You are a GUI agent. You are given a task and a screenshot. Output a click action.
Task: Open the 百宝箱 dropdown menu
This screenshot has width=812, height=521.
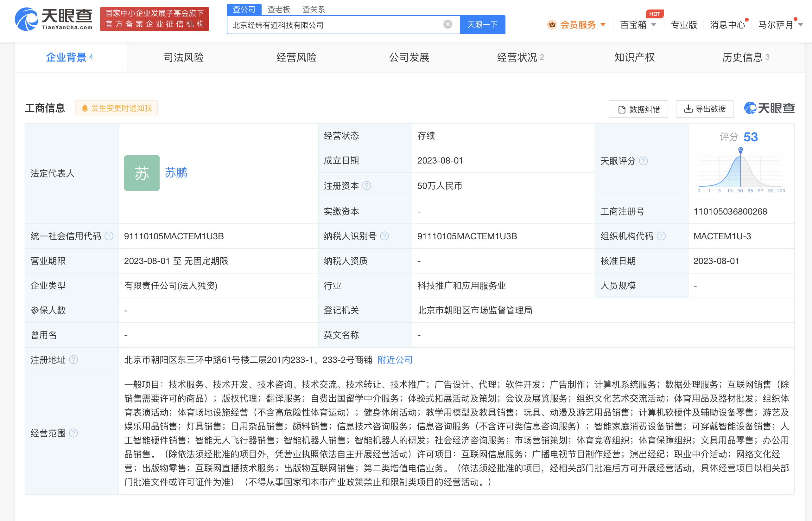[654, 24]
